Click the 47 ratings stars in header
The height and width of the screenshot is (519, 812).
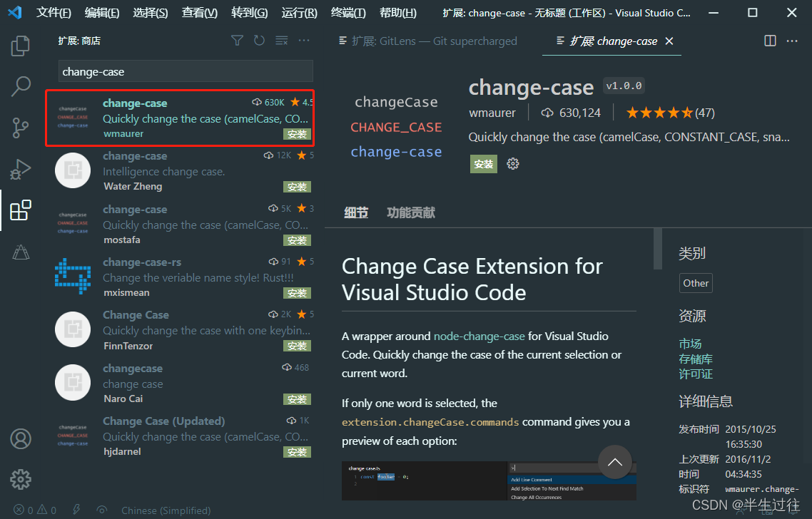click(670, 113)
